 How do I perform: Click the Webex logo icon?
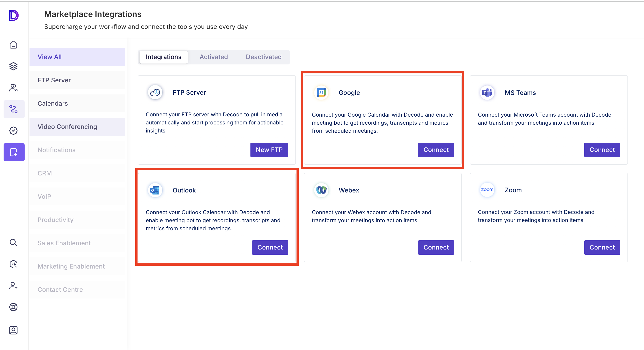(321, 190)
